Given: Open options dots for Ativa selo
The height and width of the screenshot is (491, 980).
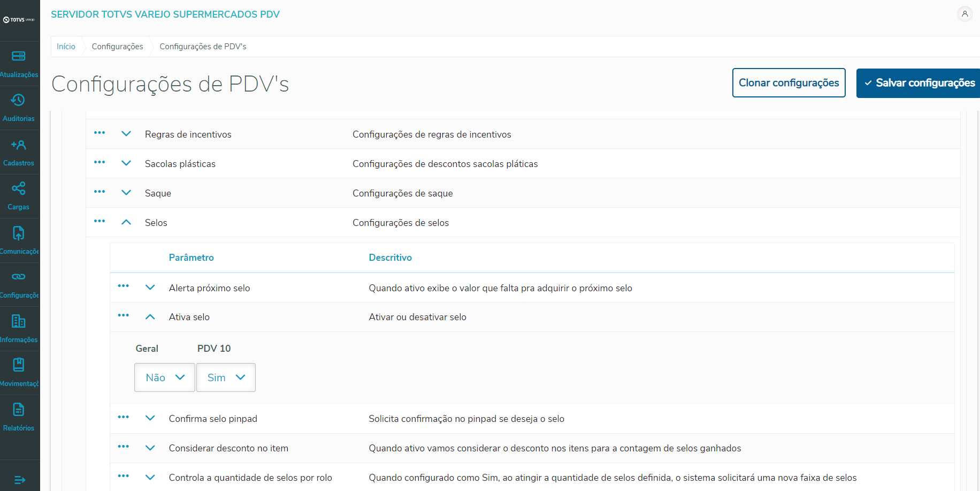Looking at the screenshot, I should tap(124, 315).
